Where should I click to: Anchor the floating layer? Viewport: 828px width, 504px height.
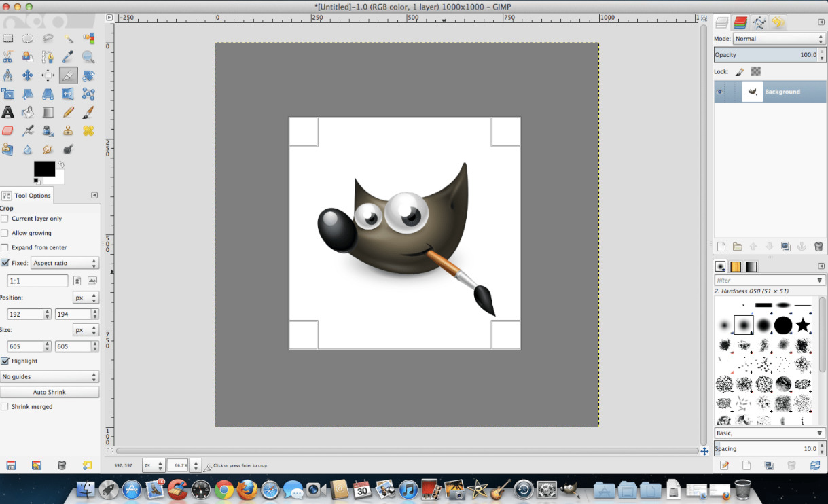point(802,247)
